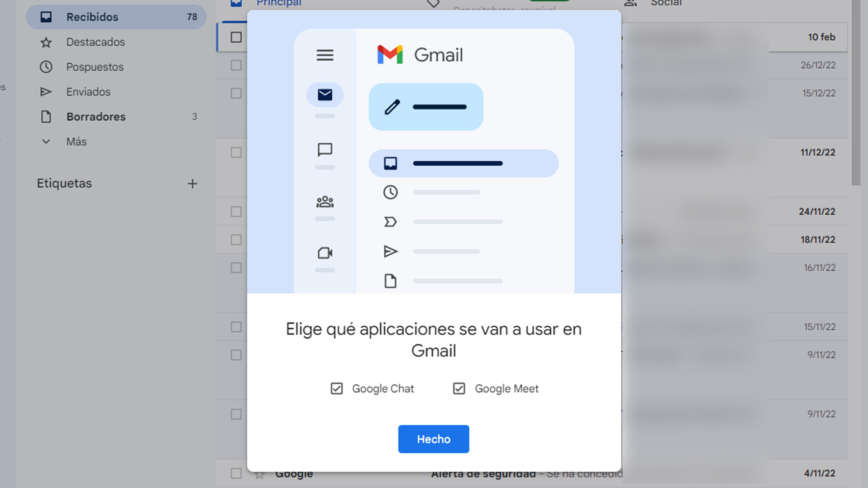The height and width of the screenshot is (488, 868).
Task: Click the Pospuestos snoozed folder
Action: [95, 67]
